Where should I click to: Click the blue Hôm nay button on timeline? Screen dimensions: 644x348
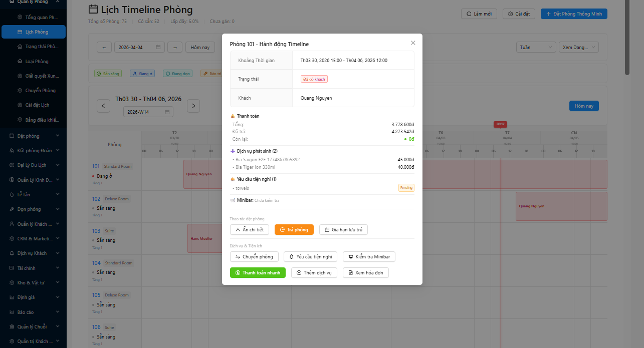tap(584, 106)
